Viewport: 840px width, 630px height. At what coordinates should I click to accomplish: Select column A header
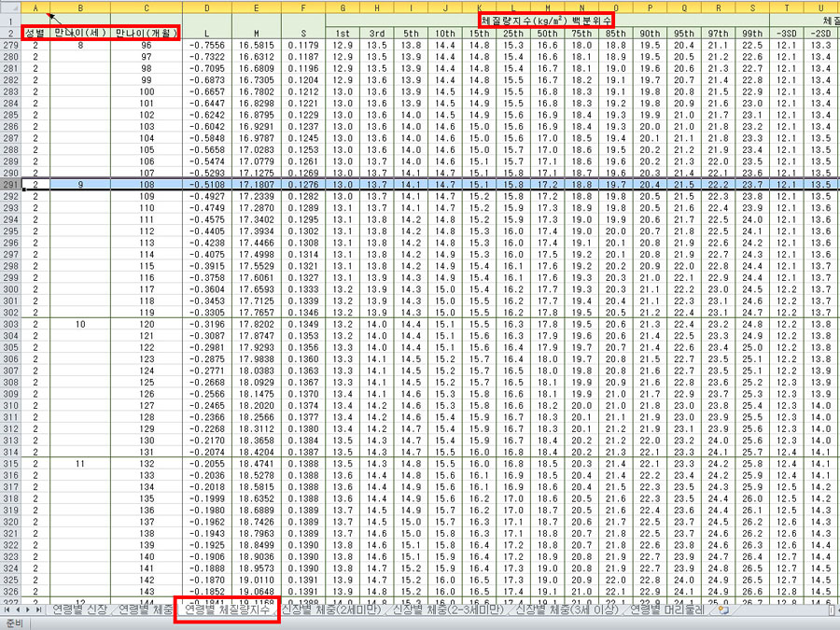click(x=35, y=7)
